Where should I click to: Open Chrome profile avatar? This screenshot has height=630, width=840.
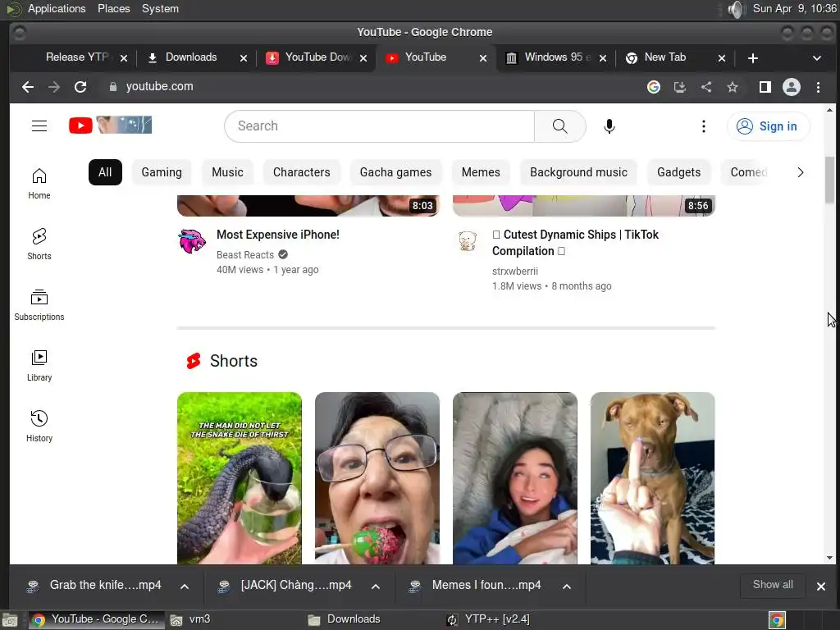click(x=792, y=87)
